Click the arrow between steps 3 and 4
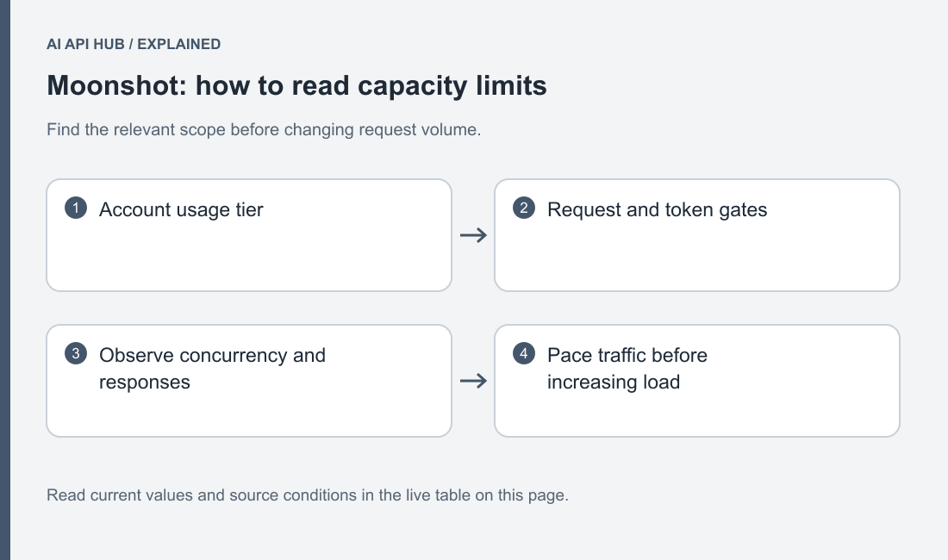 click(x=473, y=381)
